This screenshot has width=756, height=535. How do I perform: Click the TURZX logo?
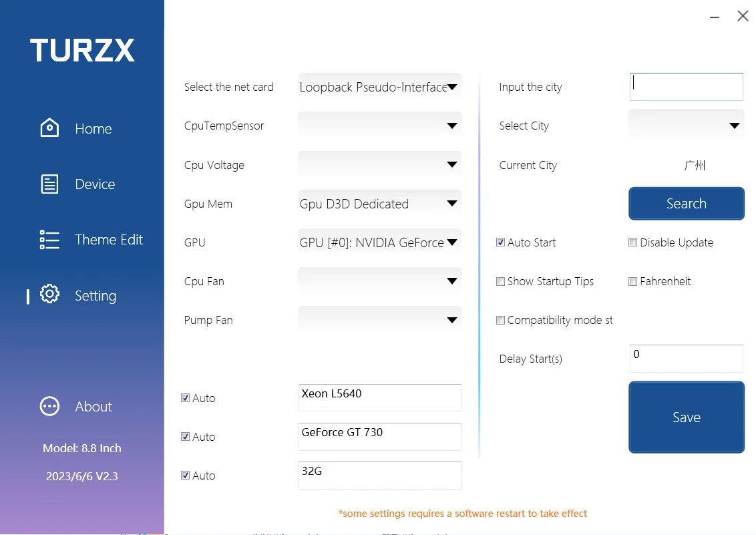(82, 51)
